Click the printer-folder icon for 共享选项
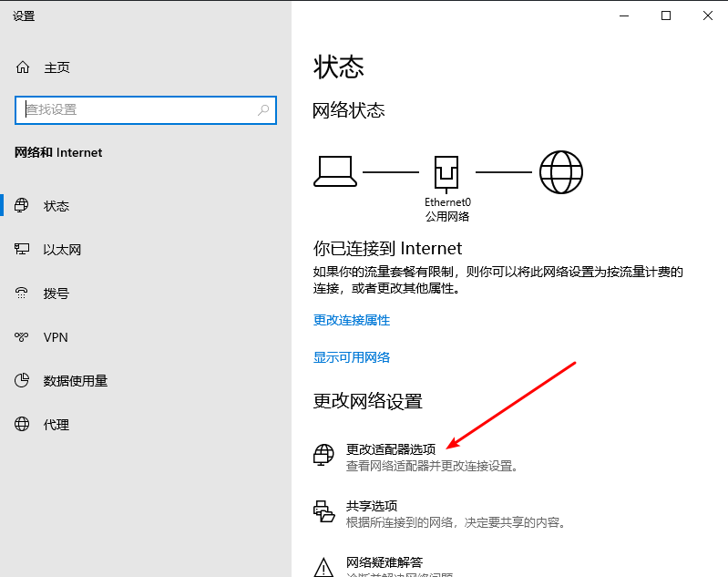The height and width of the screenshot is (577, 728). (x=323, y=511)
